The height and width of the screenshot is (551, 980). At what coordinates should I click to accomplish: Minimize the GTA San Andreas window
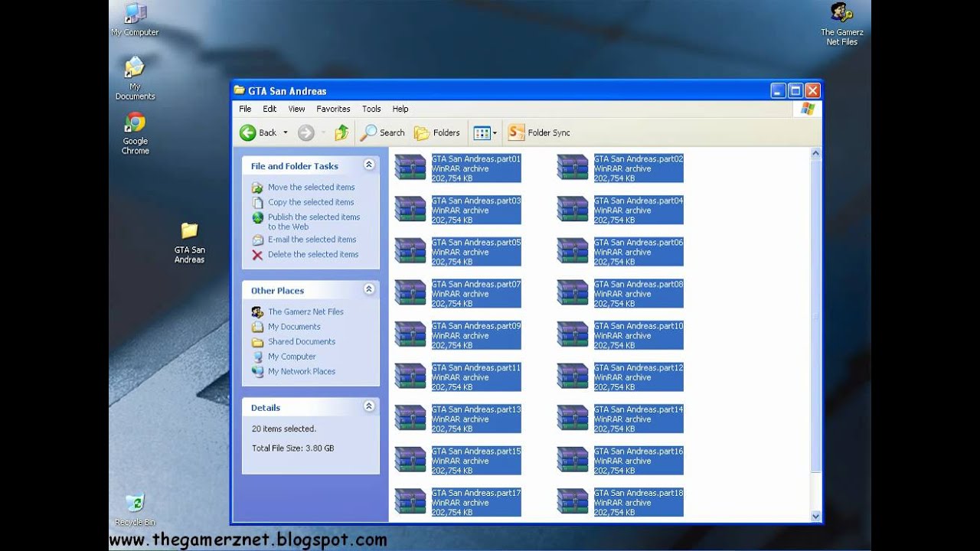point(779,90)
